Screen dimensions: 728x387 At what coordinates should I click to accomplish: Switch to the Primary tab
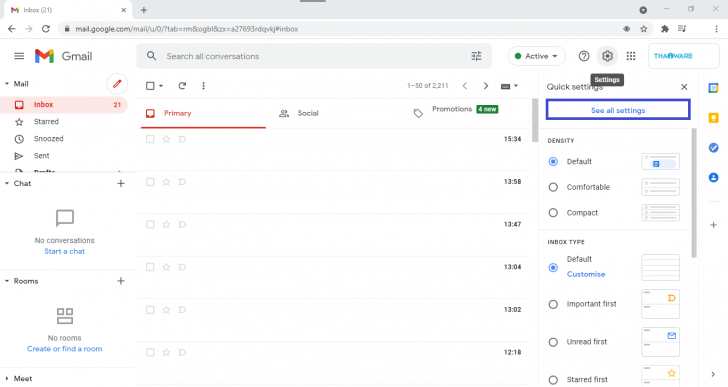tap(203, 113)
